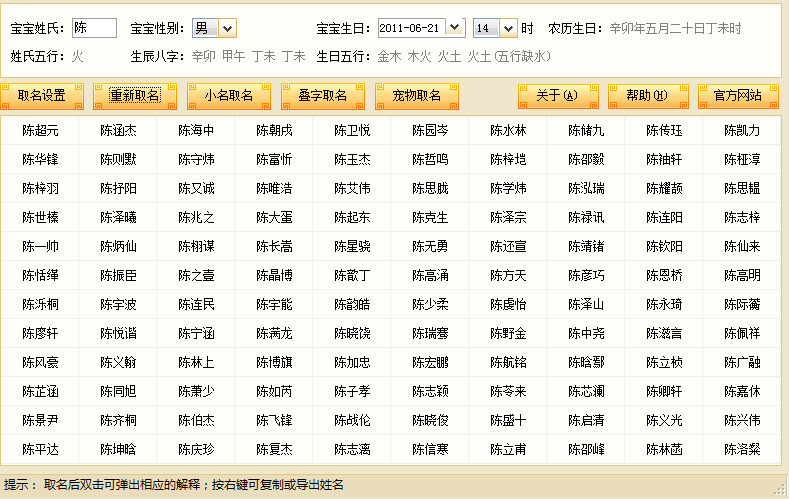Select the name 陈伯杰

point(196,420)
